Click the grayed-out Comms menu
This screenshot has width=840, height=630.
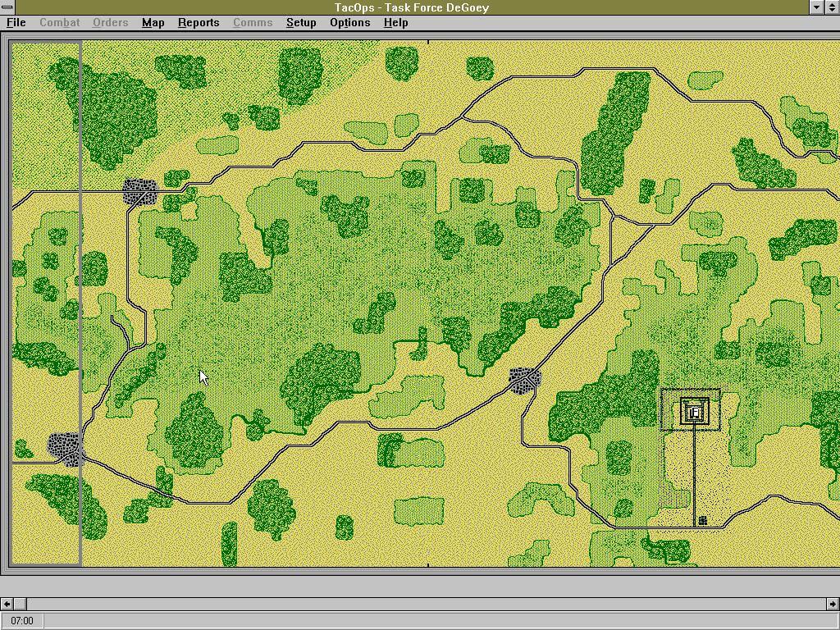tap(253, 22)
